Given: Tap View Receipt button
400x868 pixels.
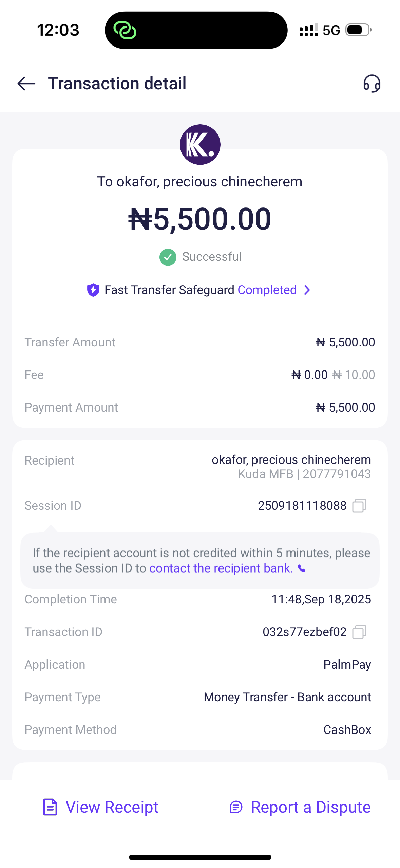Looking at the screenshot, I should point(112,807).
